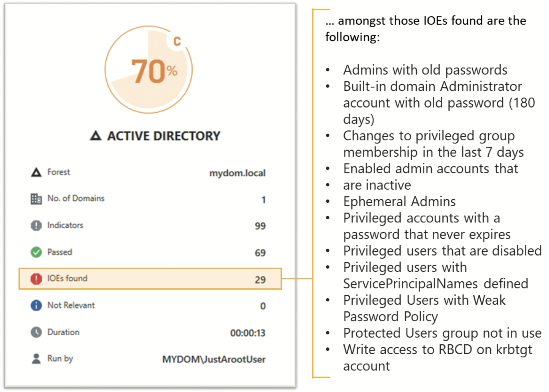Screen dimensions: 549x392
Task: Select the red IOEs found alert icon
Action: click(36, 279)
